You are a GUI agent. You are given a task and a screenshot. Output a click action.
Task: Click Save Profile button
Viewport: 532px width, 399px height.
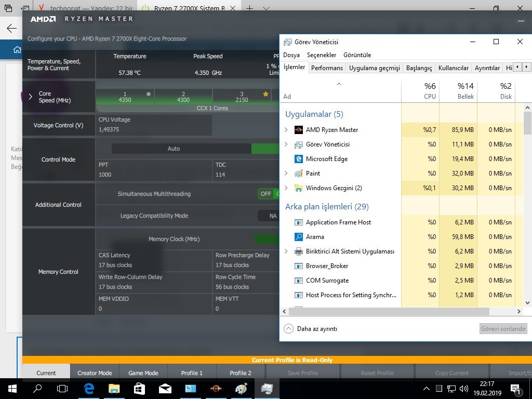pyautogui.click(x=303, y=373)
